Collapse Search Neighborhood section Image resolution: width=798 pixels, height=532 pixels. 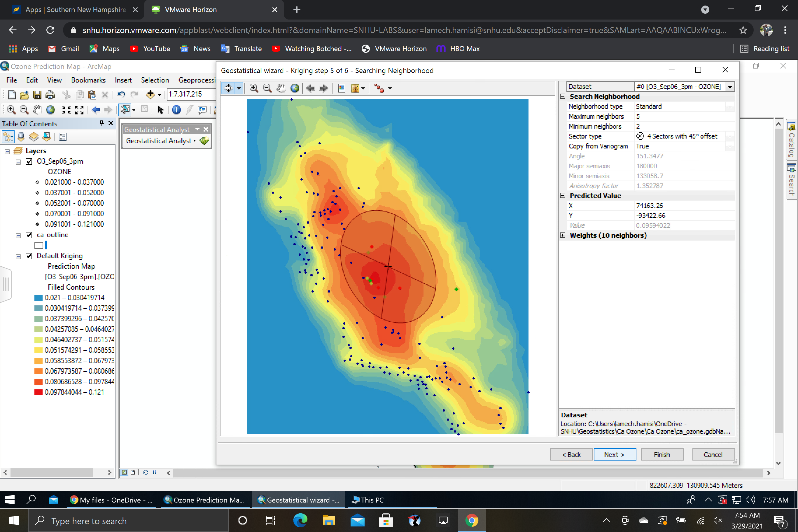pyautogui.click(x=563, y=96)
